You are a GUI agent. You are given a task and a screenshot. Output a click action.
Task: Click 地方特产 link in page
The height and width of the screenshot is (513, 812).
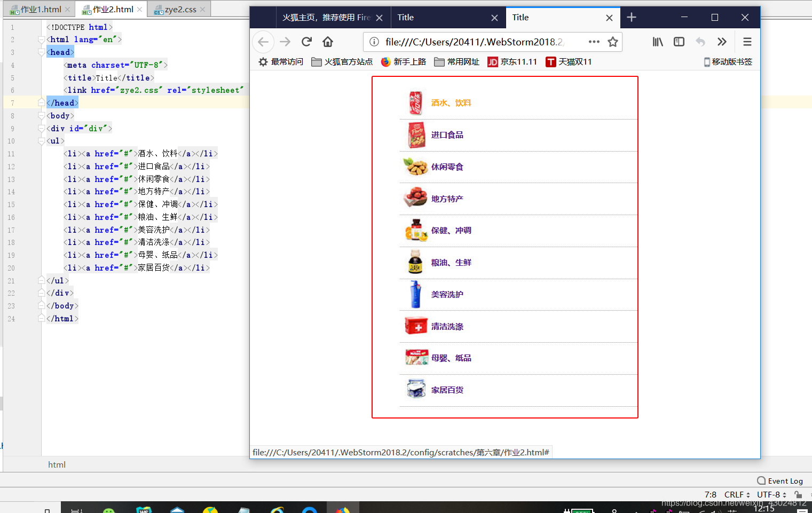coord(447,199)
